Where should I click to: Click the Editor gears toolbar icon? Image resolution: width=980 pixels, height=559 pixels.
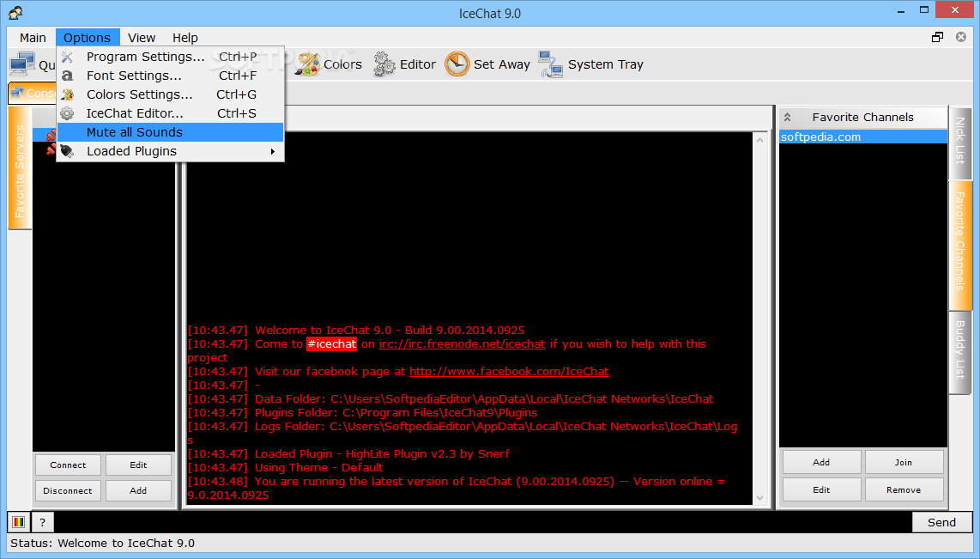point(384,64)
